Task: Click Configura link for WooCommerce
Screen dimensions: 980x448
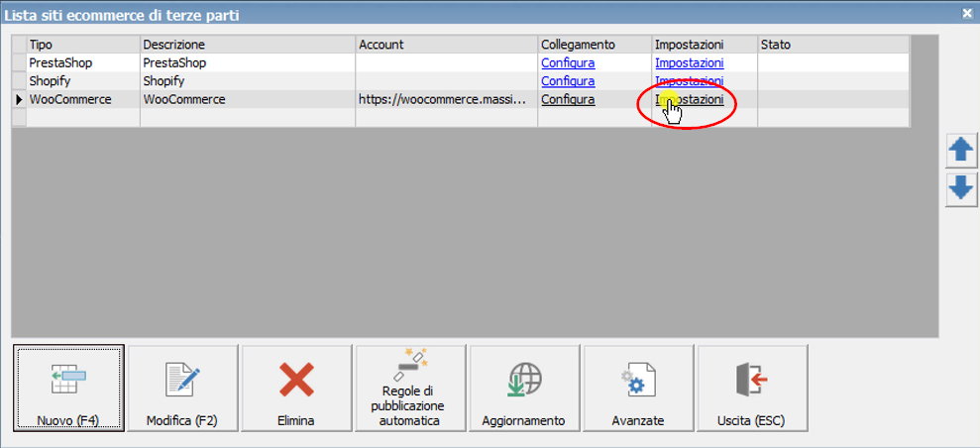Action: pyautogui.click(x=568, y=99)
